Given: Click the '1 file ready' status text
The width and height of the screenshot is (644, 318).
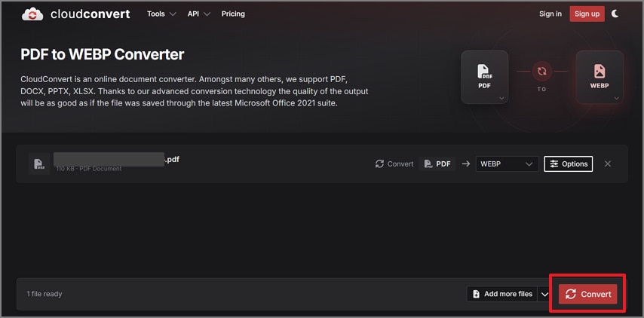Looking at the screenshot, I should coord(44,294).
